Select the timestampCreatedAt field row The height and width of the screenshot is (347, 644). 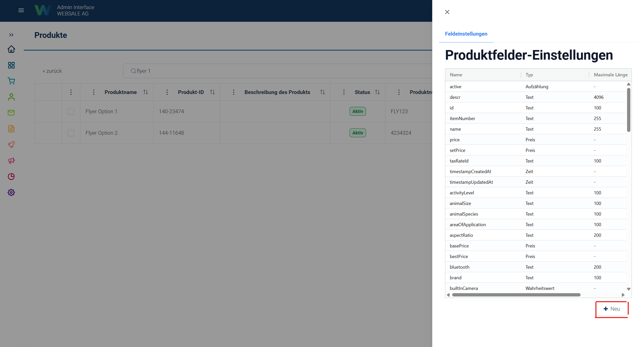[x=536, y=172]
